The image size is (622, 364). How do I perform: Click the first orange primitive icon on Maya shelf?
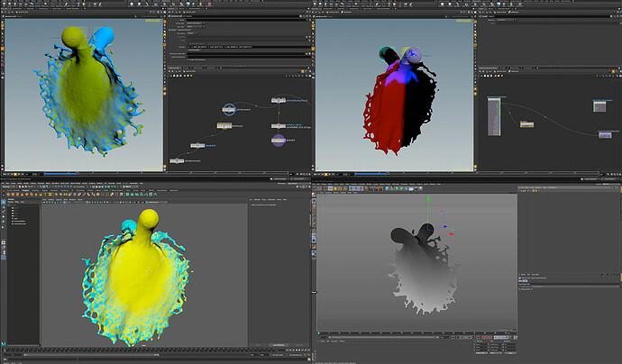point(7,195)
